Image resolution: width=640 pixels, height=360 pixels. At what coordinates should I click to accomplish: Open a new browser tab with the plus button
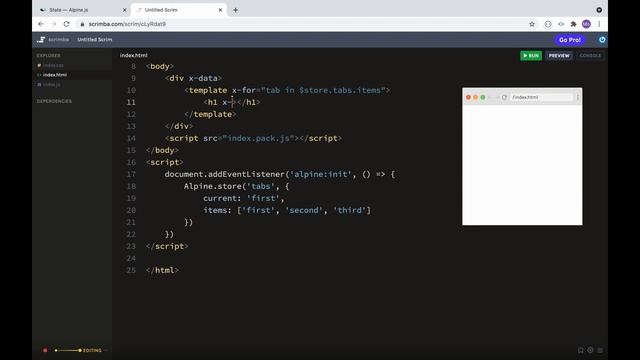(236, 10)
